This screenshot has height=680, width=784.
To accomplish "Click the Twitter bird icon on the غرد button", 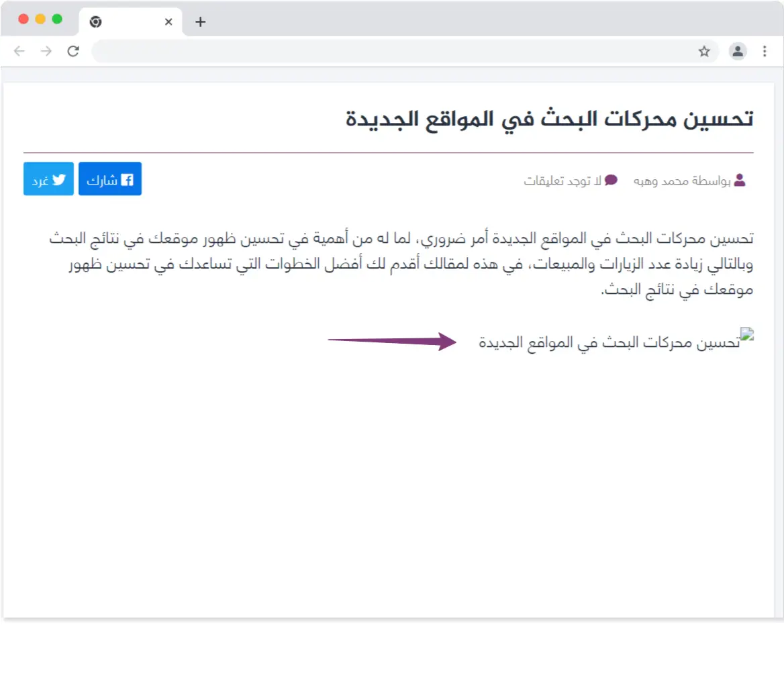I will tap(59, 179).
